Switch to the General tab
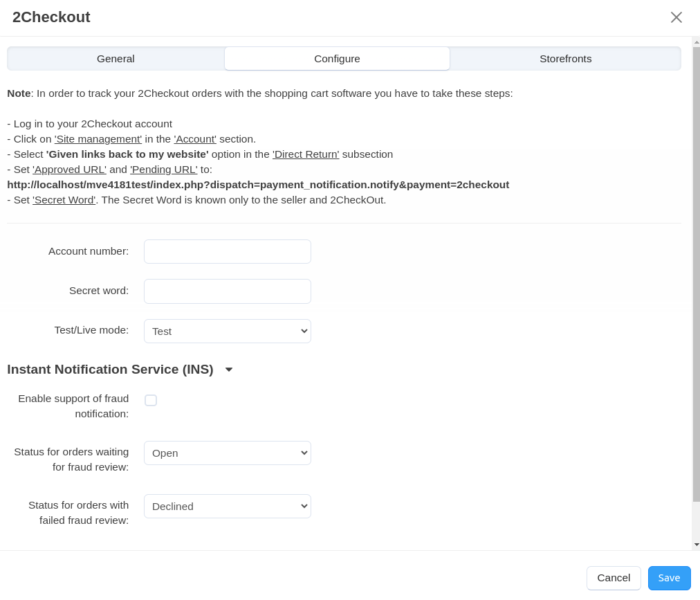Image resolution: width=700 pixels, height=600 pixels. tap(116, 59)
